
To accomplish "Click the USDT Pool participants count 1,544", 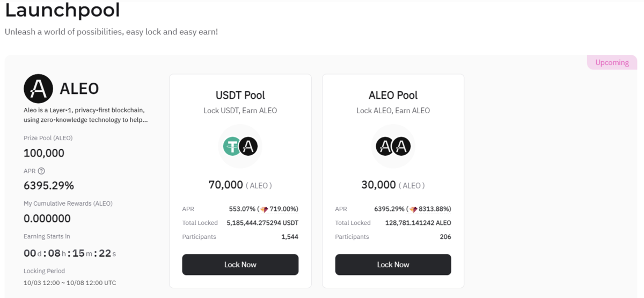I will pyautogui.click(x=289, y=237).
